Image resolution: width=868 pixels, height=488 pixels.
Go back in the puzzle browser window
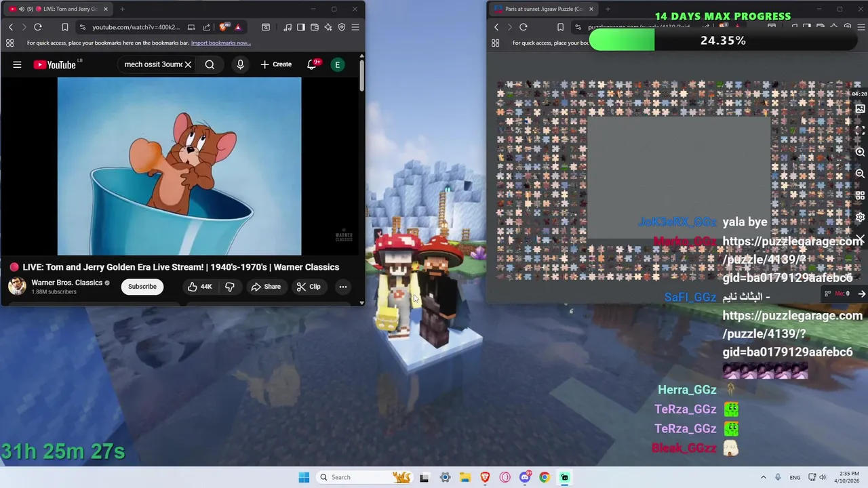[x=496, y=27]
